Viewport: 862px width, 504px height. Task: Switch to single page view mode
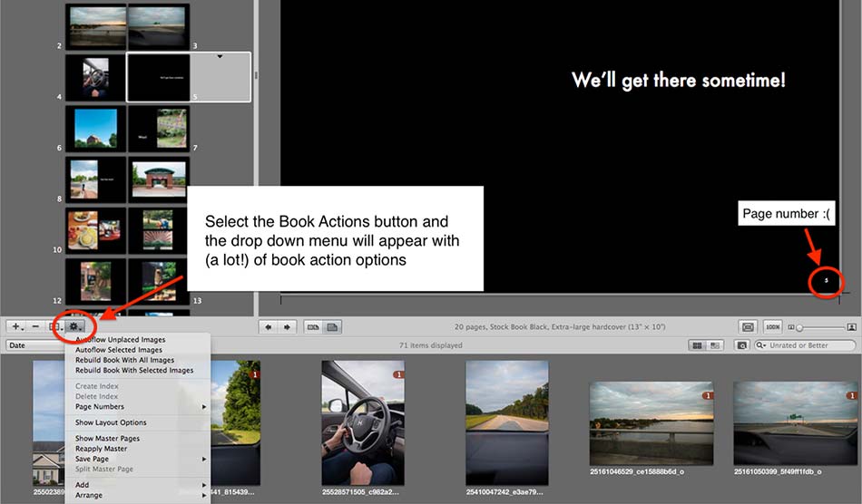click(332, 326)
